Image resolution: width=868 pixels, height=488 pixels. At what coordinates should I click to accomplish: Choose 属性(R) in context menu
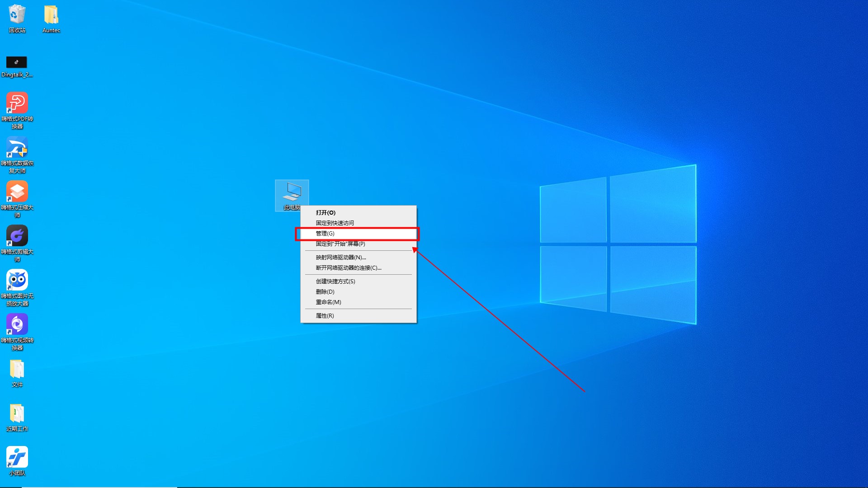tap(359, 316)
